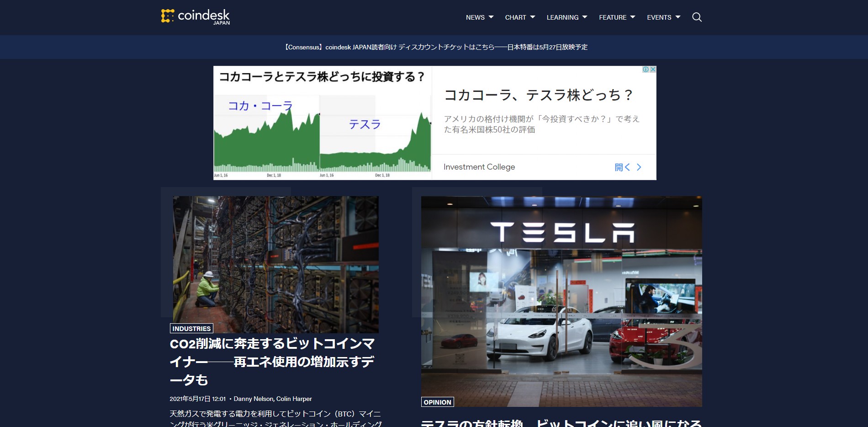Image resolution: width=868 pixels, height=427 pixels.
Task: Click the natural gas mining article excerpt
Action: tap(275, 419)
